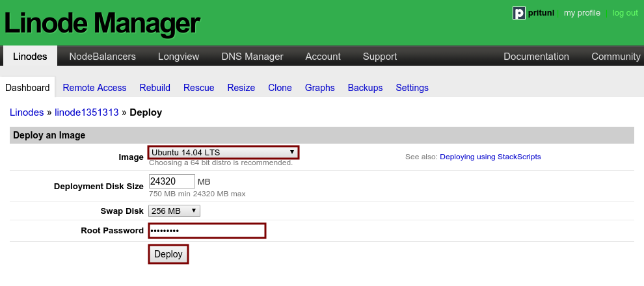644x286 pixels.
Task: Open the Support tab
Action: tap(380, 57)
